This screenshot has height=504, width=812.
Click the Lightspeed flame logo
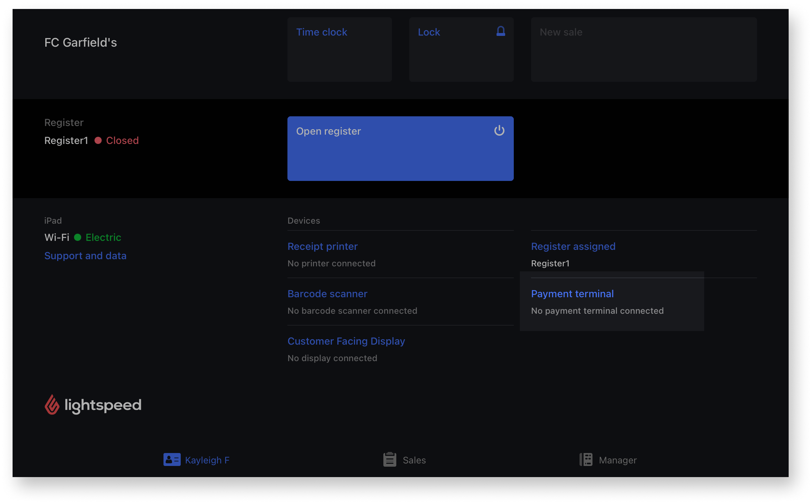point(52,405)
